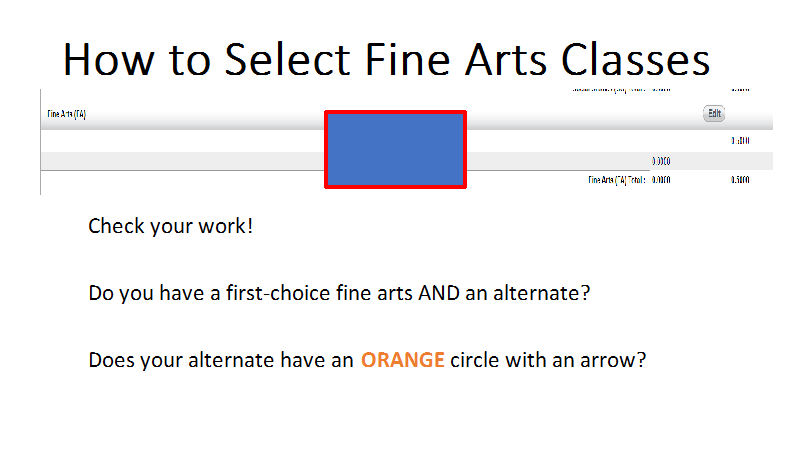Click the empty white row under Fine Arts header
800x450 pixels.
coord(407,141)
